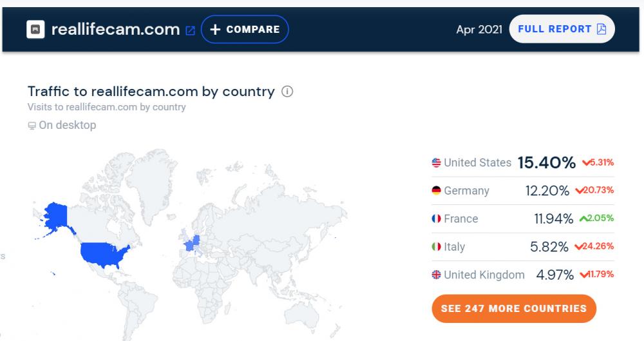Click the Italy flag icon
Image resolution: width=644 pixels, height=341 pixels.
(436, 247)
